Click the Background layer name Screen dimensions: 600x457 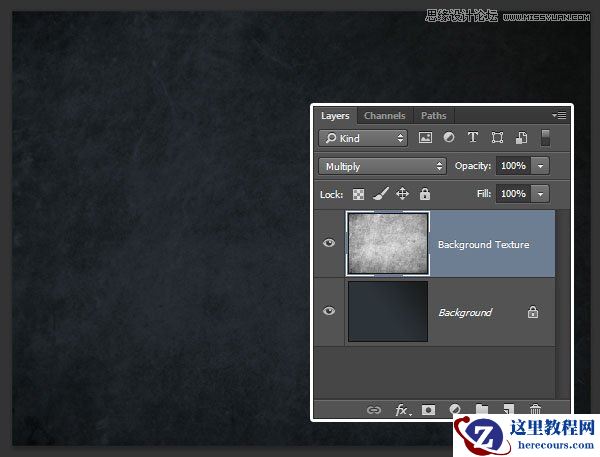tap(465, 313)
